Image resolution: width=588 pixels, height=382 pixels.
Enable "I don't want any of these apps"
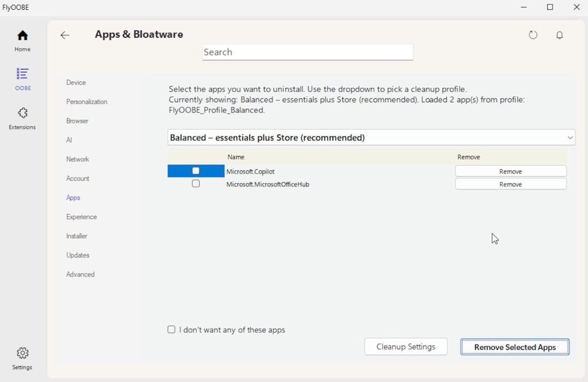[172, 330]
